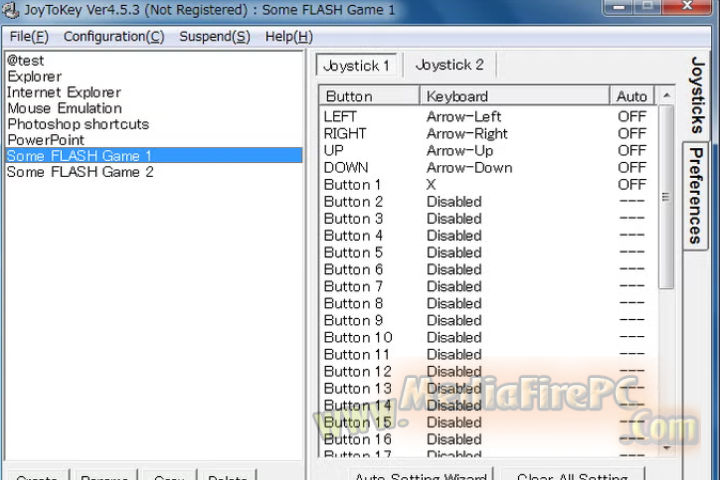720x480 pixels.
Task: Select the DOWN button mapping row
Action: click(489, 168)
